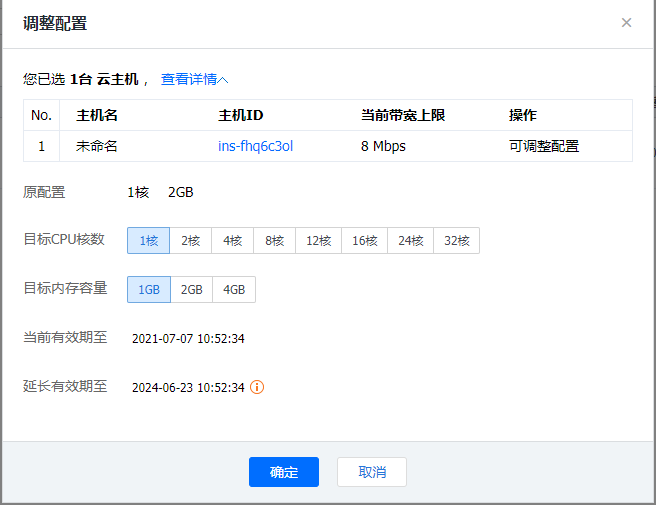Select 2核 CPU core option
This screenshot has height=505, width=656.
click(190, 241)
